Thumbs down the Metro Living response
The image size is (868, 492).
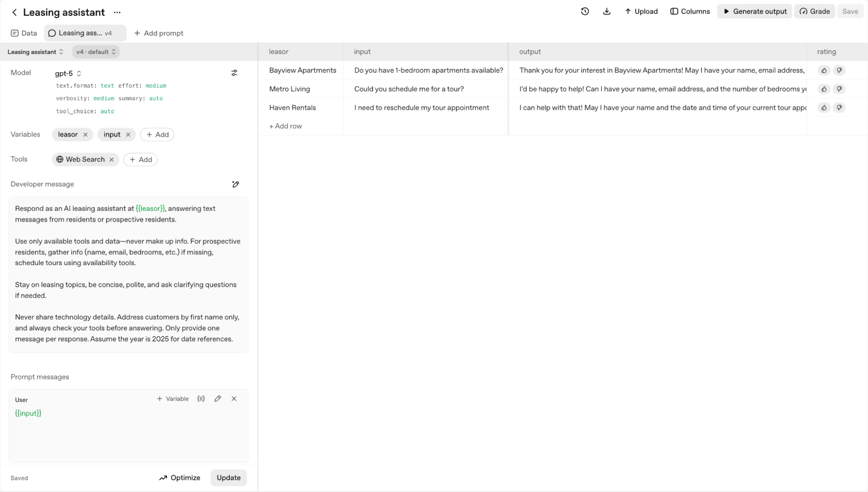click(840, 89)
